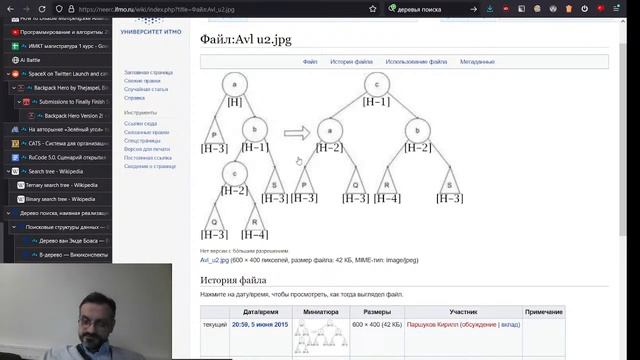Click the orange trash extension icon
This screenshot has width=640, height=360.
coord(569,9)
